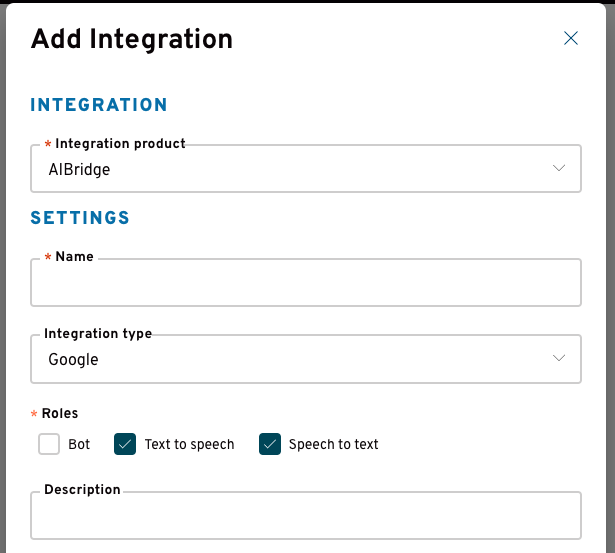Click the Text to speech label
This screenshot has height=553, width=615.
click(189, 445)
